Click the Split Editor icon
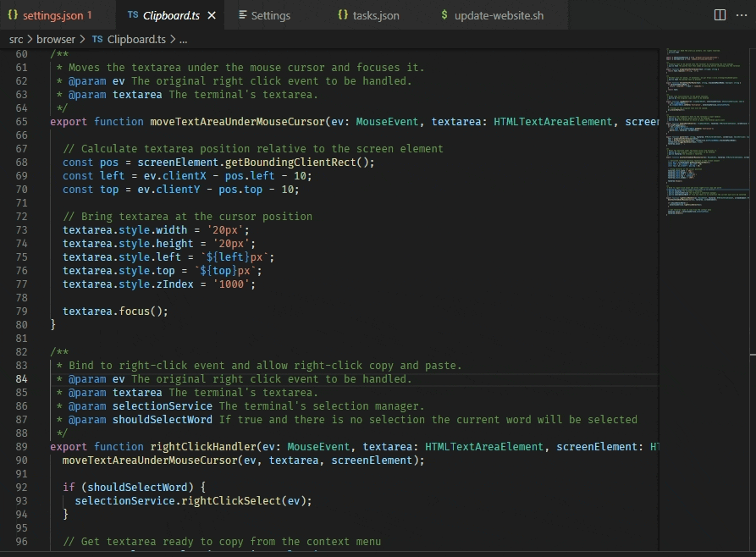 pos(720,15)
